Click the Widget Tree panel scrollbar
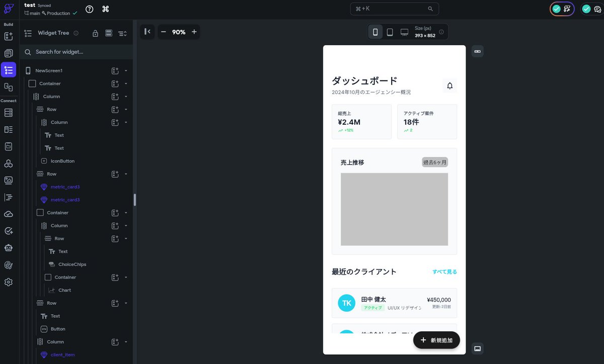 (x=134, y=200)
